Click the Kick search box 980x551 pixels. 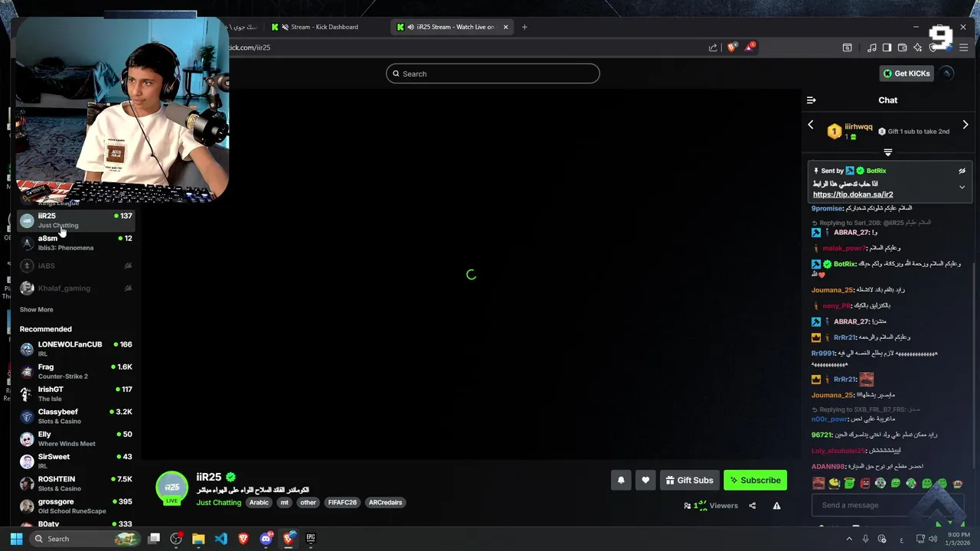point(493,73)
